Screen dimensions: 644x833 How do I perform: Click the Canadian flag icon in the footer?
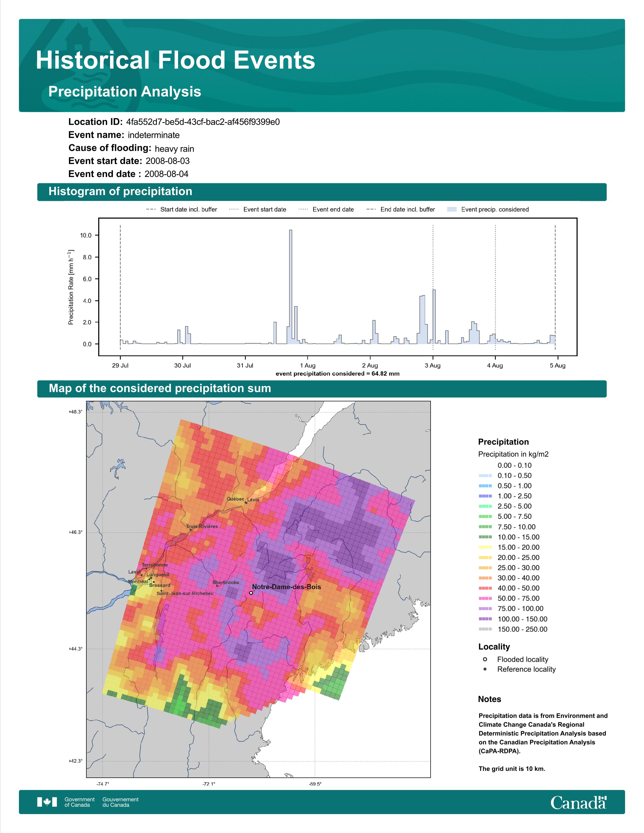(47, 802)
